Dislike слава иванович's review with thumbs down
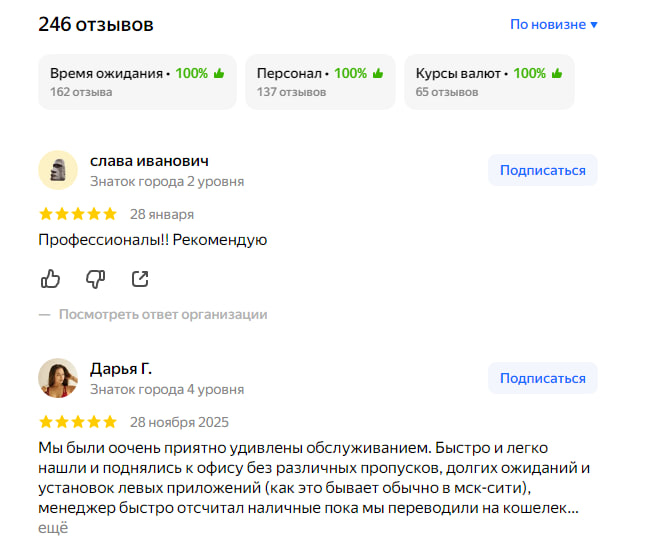This screenshot has width=648, height=547. click(x=95, y=278)
